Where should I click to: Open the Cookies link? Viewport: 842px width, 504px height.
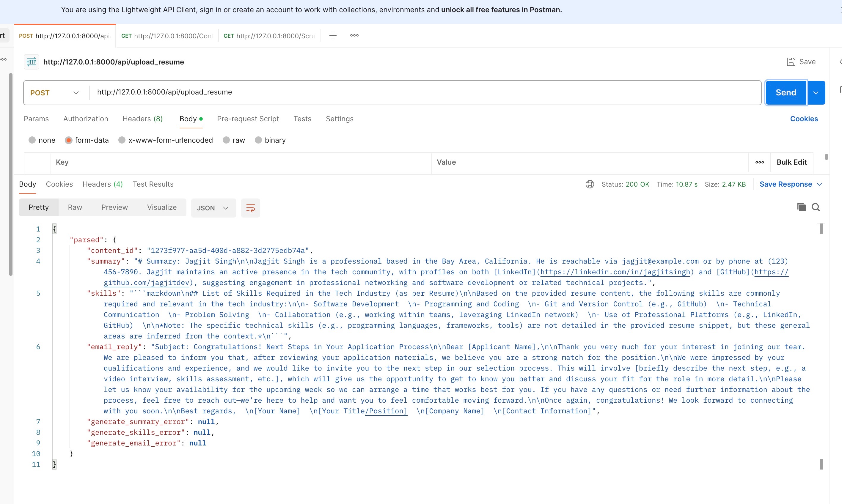(804, 119)
